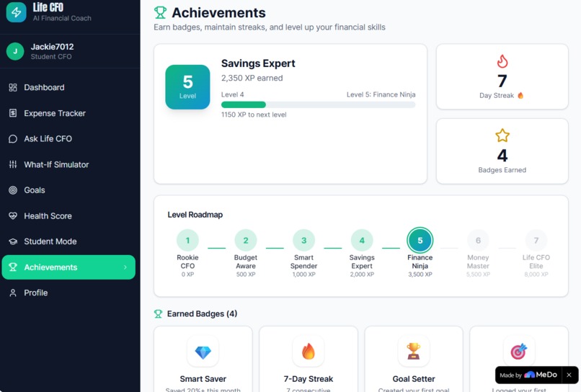Click the "2,350 XP earned" text
Image resolution: width=581 pixels, height=392 pixels.
click(x=252, y=78)
